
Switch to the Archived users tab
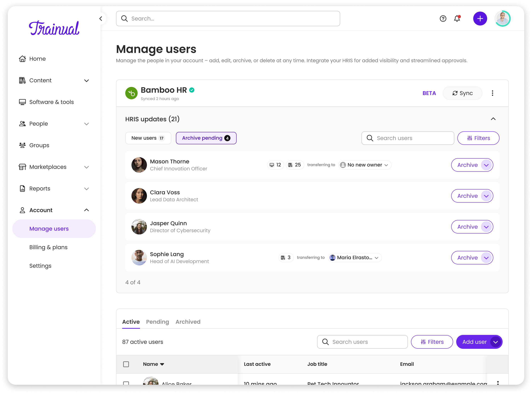pos(188,322)
